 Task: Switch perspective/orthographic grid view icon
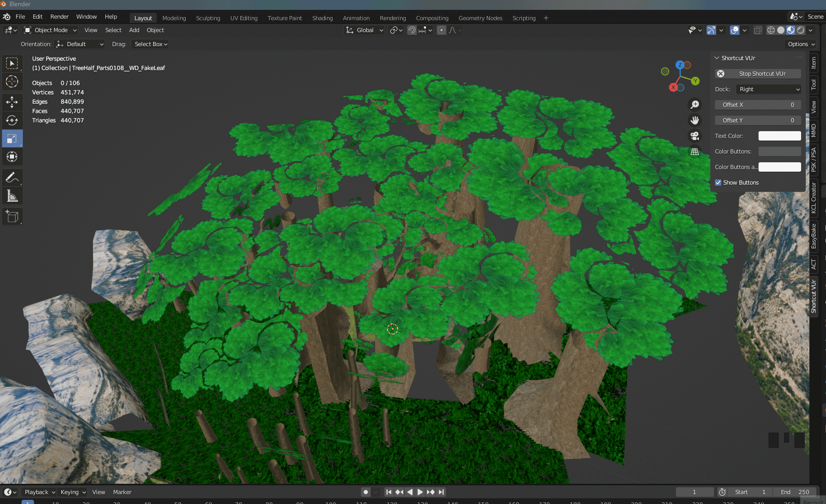point(694,151)
